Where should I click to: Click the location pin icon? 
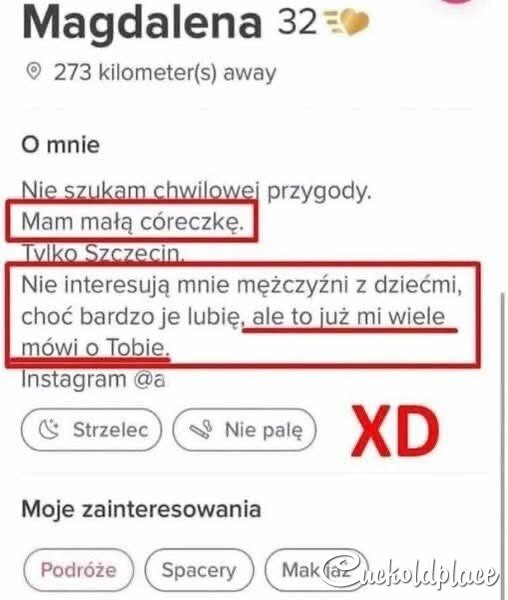(34, 72)
